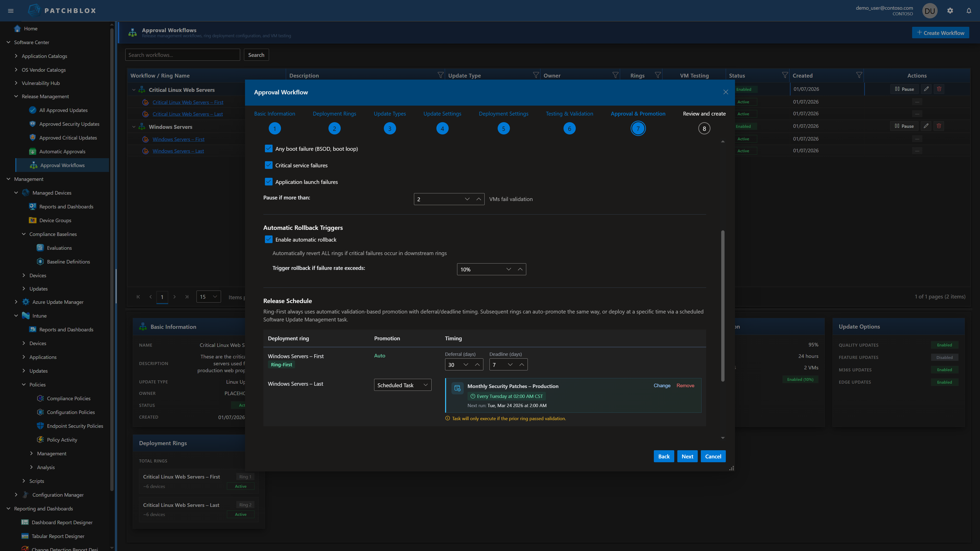Screen dimensions: 980x551
Task: Filter the Description column
Action: point(440,75)
